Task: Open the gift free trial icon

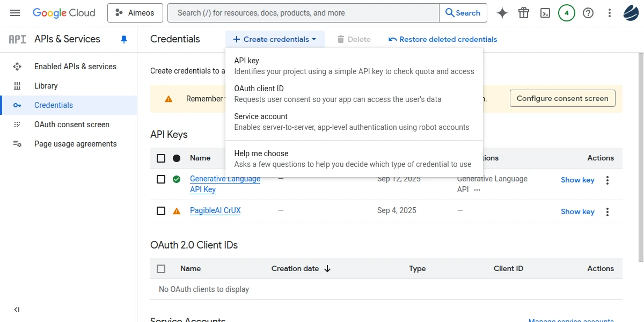Action: [x=524, y=13]
